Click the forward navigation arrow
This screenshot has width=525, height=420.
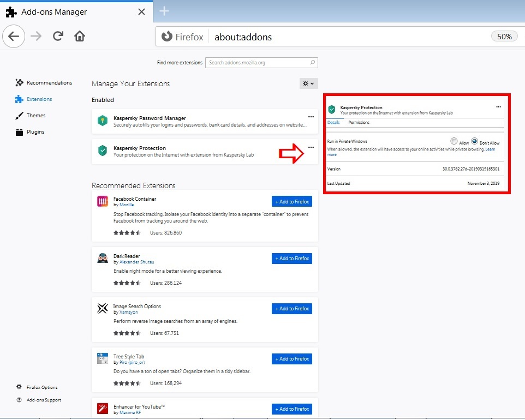pyautogui.click(x=36, y=36)
